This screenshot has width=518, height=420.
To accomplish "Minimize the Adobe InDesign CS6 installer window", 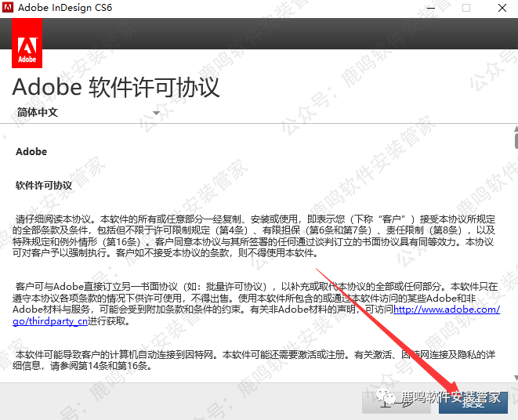I will (x=428, y=9).
